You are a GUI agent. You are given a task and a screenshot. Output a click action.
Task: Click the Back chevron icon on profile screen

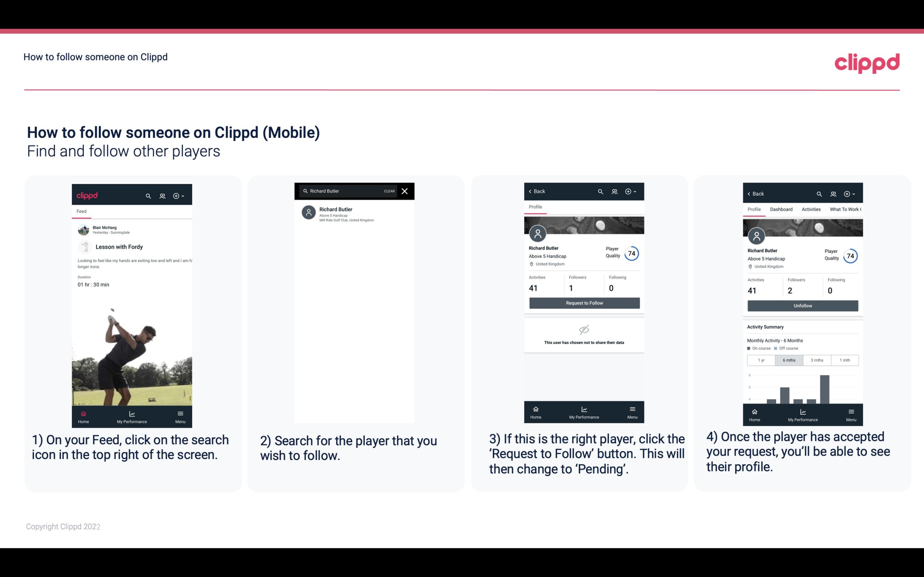coord(531,191)
